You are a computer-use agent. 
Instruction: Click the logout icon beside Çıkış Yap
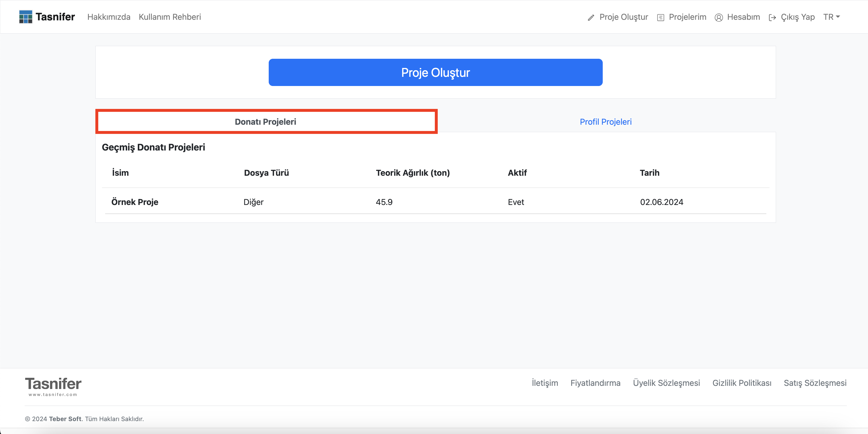click(772, 17)
